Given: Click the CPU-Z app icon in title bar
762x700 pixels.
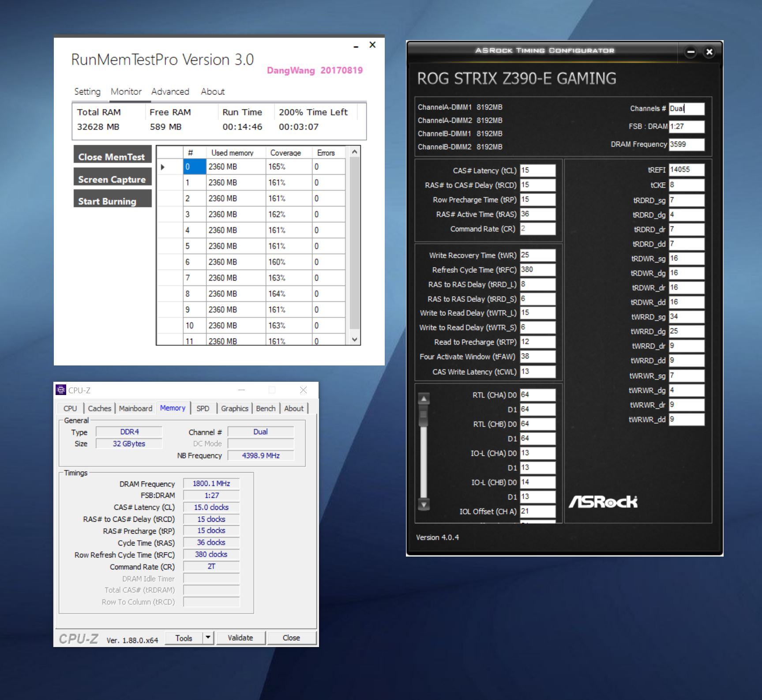Looking at the screenshot, I should (x=60, y=390).
